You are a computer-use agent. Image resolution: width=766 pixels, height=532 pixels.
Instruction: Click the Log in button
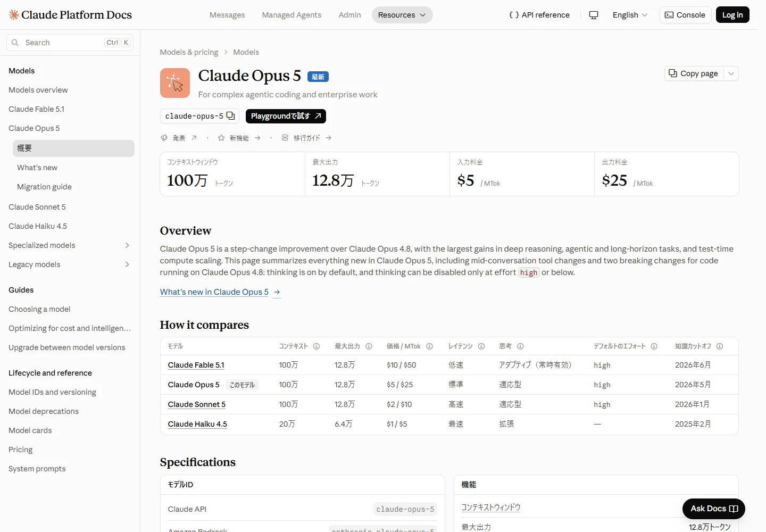point(732,15)
